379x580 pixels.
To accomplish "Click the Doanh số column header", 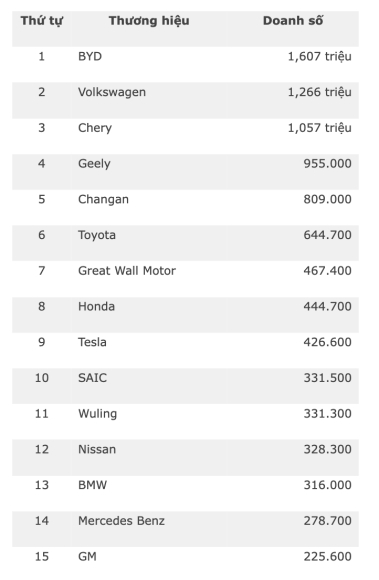I will click(292, 21).
